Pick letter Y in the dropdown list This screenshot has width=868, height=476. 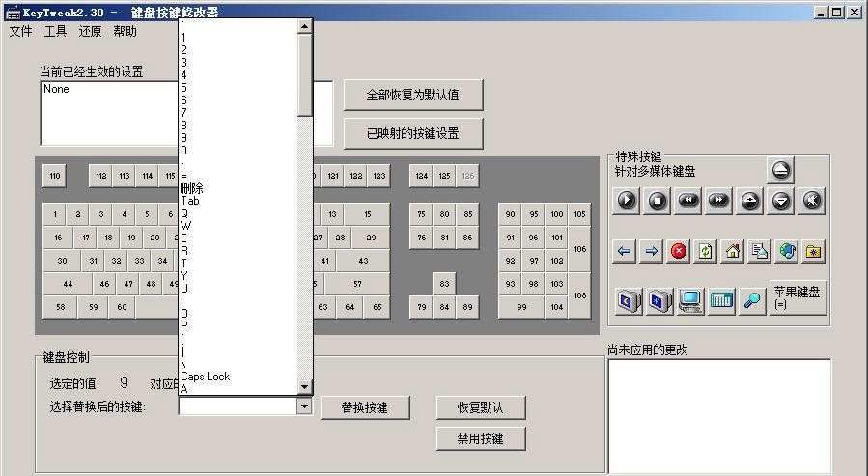pos(238,275)
